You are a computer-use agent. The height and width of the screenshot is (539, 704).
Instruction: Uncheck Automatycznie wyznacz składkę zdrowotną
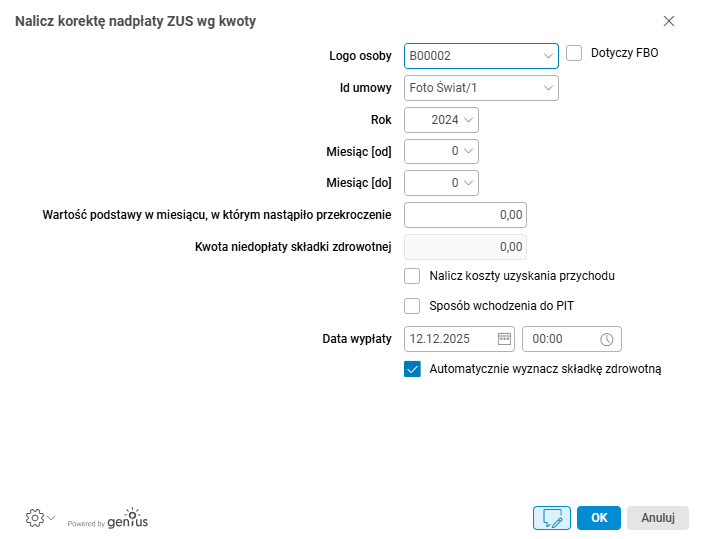[x=412, y=369]
